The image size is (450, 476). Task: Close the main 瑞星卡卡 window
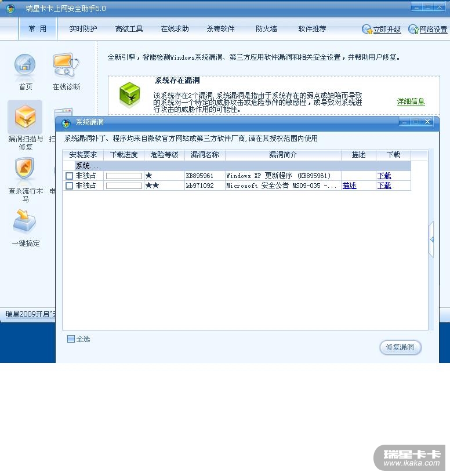coord(440,7)
